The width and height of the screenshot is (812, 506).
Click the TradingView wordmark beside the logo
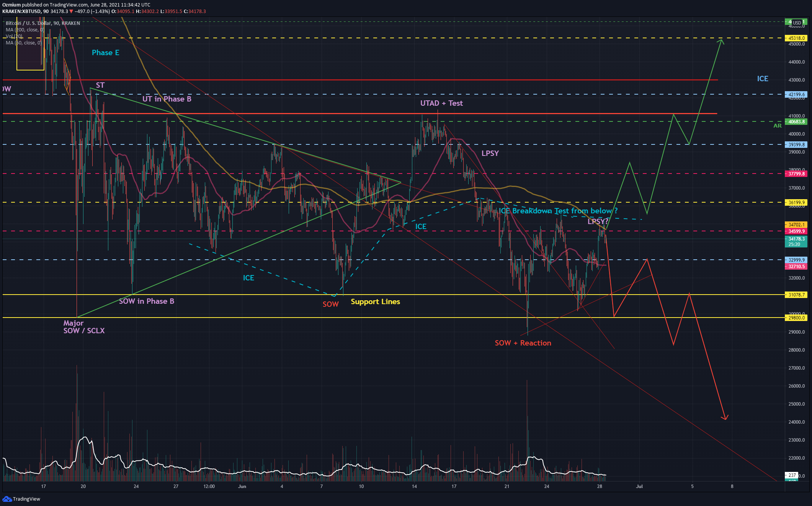pos(26,499)
